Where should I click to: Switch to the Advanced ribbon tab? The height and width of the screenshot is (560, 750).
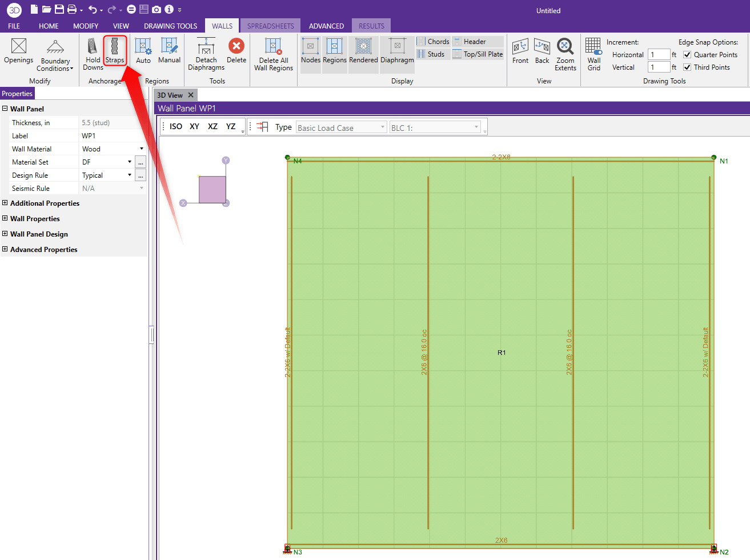(x=326, y=26)
